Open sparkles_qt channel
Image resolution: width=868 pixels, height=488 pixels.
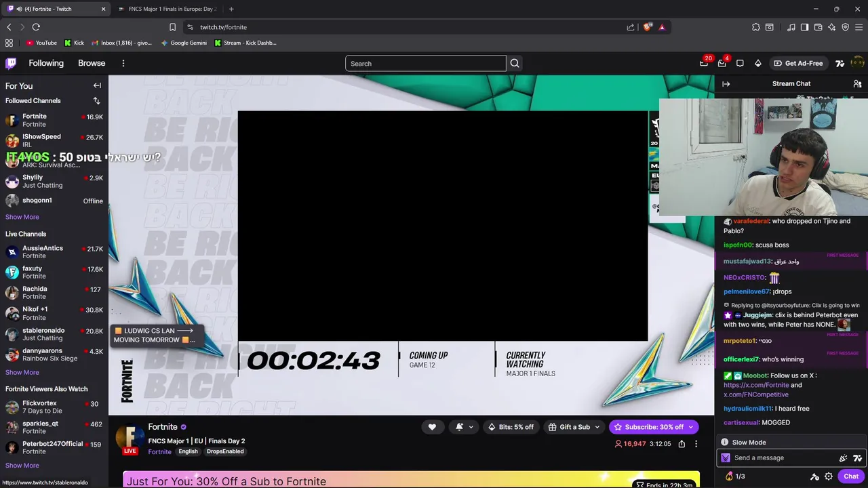click(x=54, y=427)
